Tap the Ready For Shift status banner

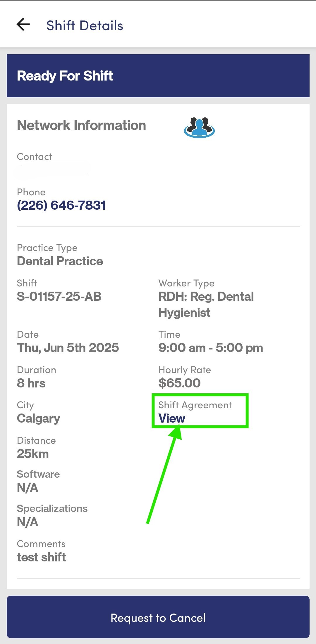158,76
